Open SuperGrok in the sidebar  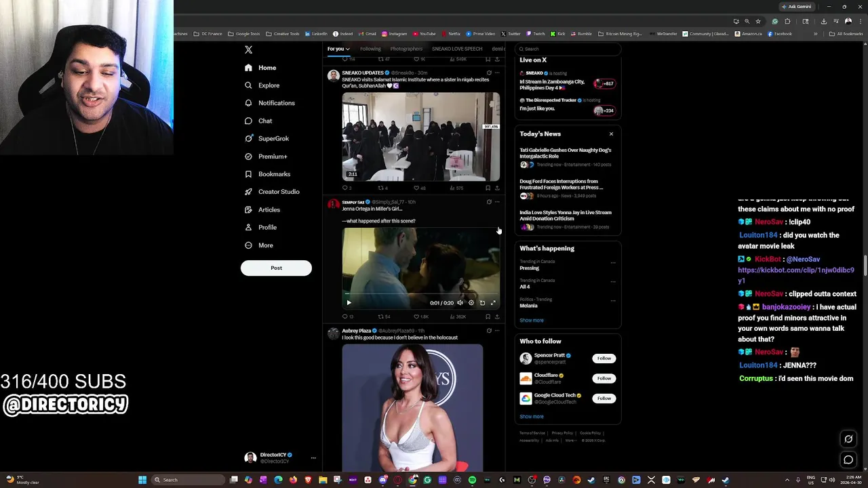pos(267,138)
